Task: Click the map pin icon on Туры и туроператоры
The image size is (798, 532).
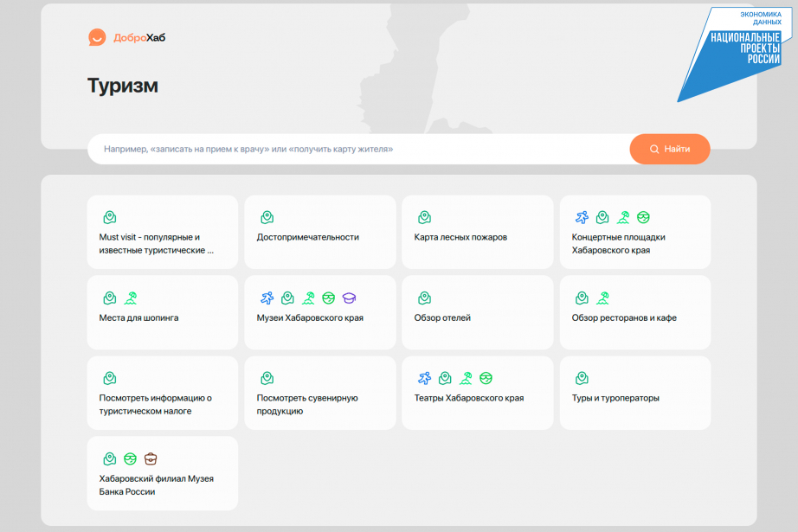Action: (x=582, y=378)
